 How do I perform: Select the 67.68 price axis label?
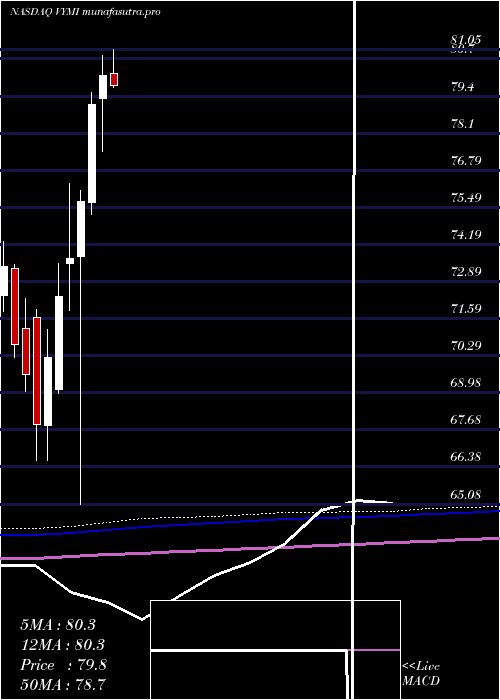tap(466, 420)
